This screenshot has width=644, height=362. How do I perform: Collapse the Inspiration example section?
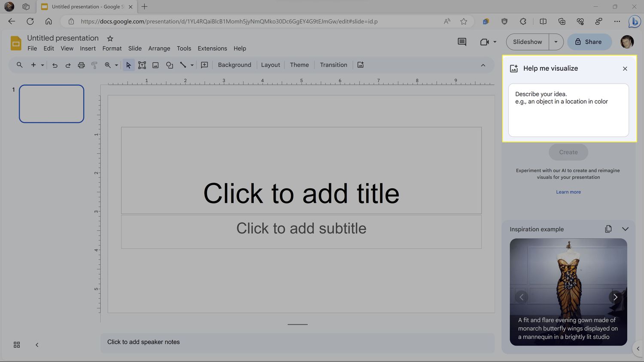[x=625, y=229]
